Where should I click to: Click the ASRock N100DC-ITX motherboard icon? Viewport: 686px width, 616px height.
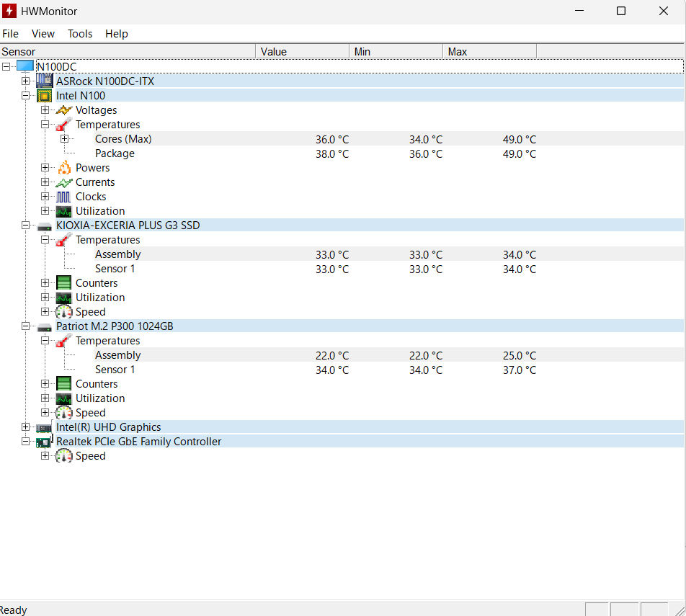coord(45,81)
